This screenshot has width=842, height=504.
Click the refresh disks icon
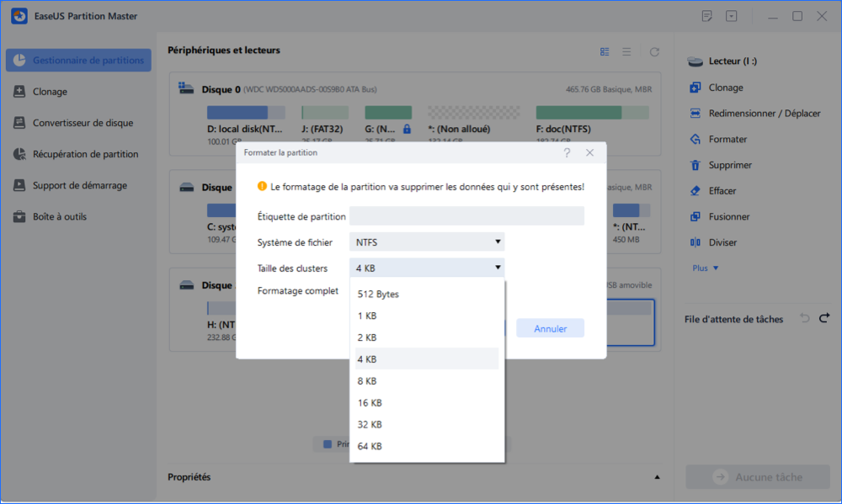click(654, 51)
